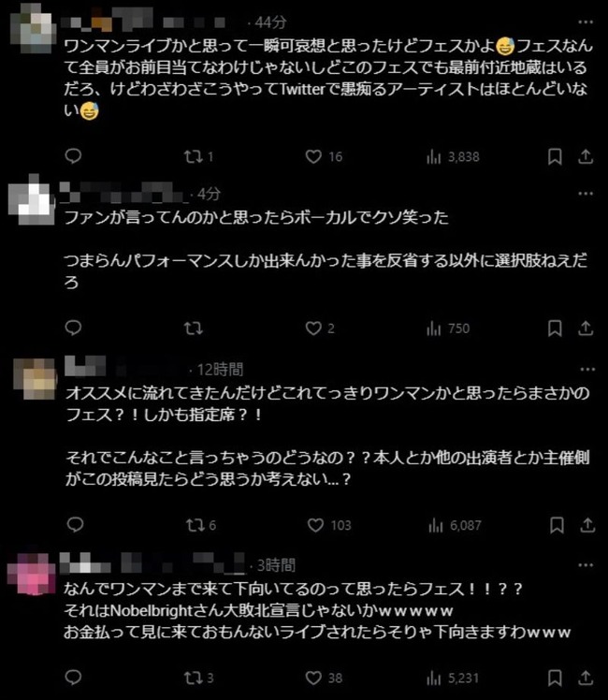The image size is (608, 700).
Task: Retweet the post with 1 retweet
Action: [x=198, y=156]
